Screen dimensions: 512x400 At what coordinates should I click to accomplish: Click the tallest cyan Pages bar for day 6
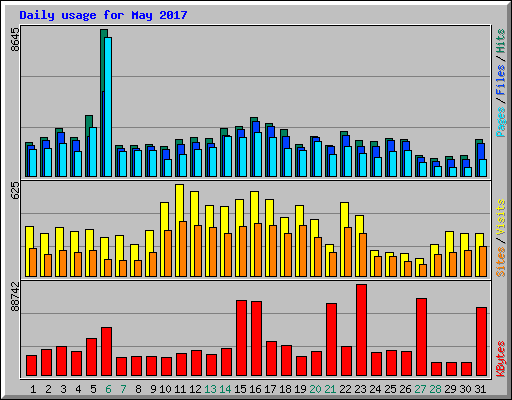(x=108, y=107)
